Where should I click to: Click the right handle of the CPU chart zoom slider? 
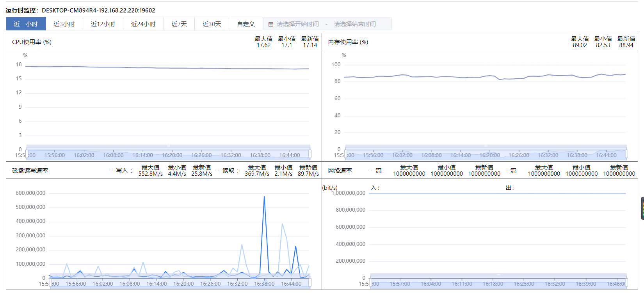tap(310, 155)
